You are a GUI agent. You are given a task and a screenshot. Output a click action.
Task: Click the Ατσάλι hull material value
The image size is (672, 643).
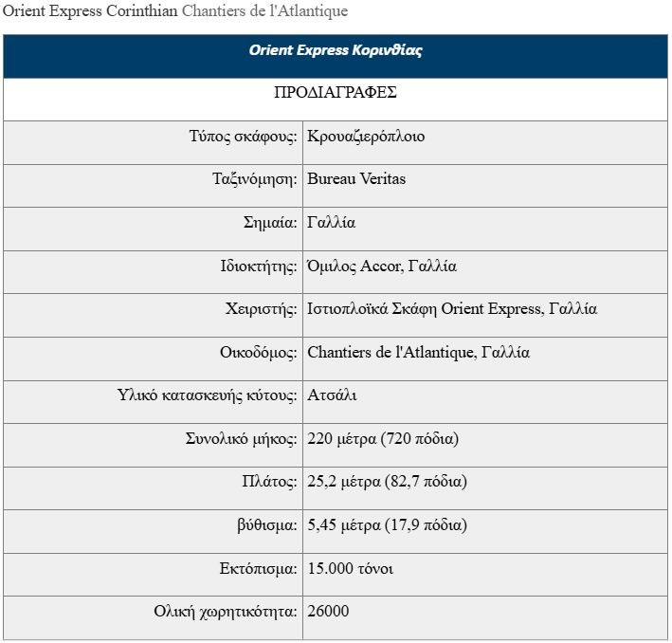(x=332, y=395)
